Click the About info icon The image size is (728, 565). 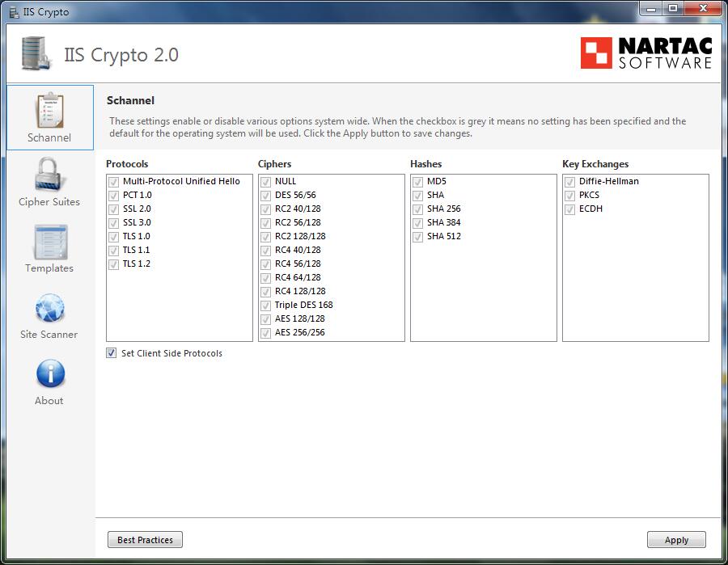[x=49, y=374]
